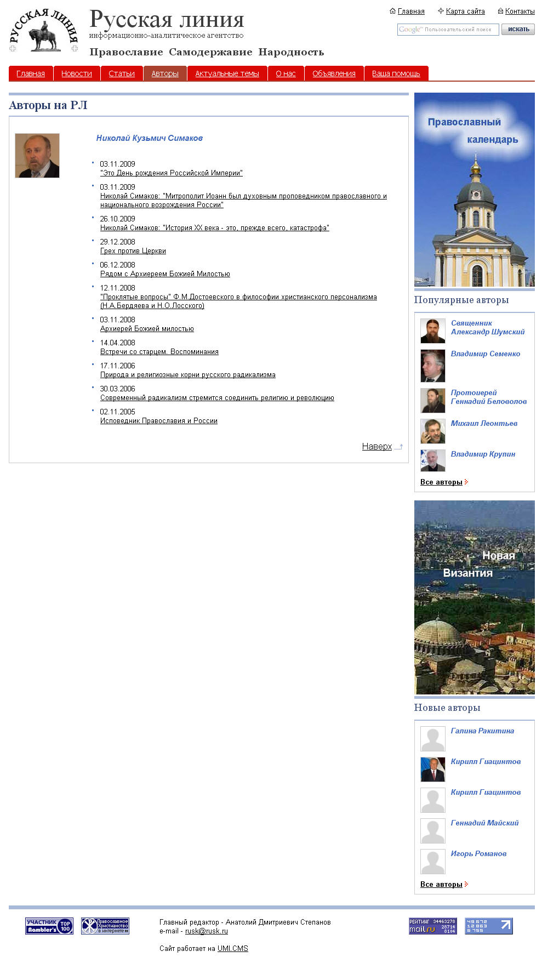
Task: Open article Грех против Церкви
Action: click(133, 251)
